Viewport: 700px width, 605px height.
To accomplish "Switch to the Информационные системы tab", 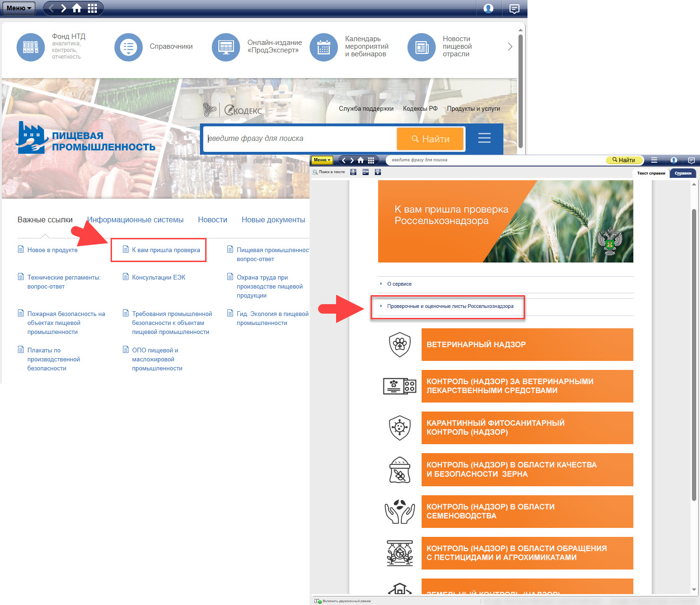I will click(135, 219).
